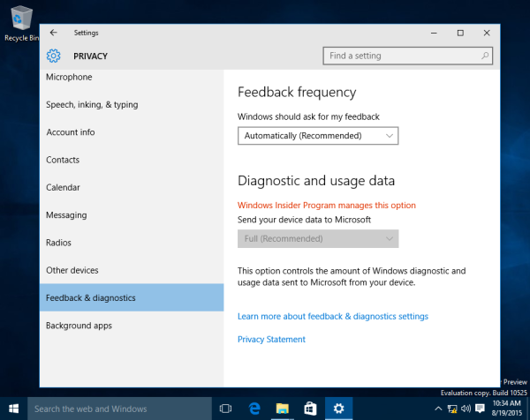Open Learn more about feedback & diagnostics settings
This screenshot has width=530, height=420.
[x=333, y=317]
